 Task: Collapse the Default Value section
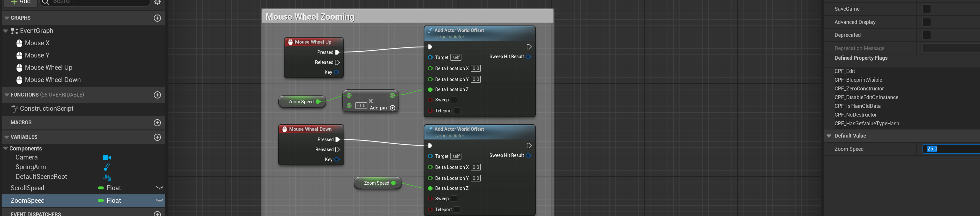828,136
